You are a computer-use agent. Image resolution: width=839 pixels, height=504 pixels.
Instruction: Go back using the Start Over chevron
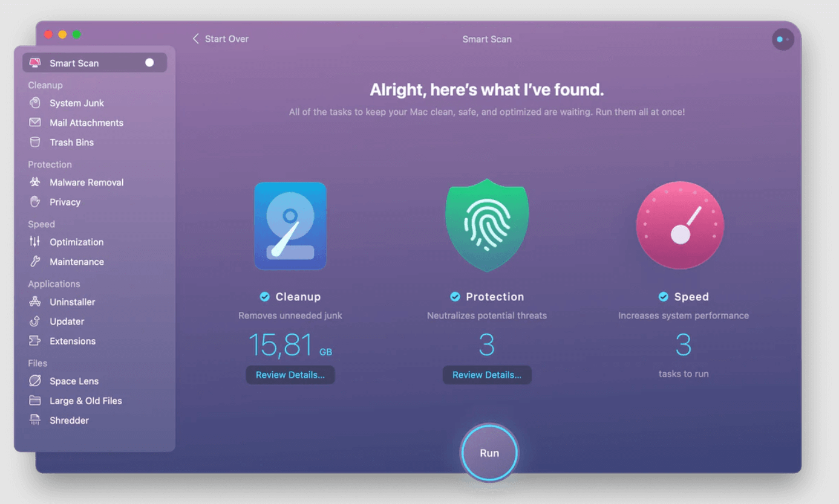point(195,39)
